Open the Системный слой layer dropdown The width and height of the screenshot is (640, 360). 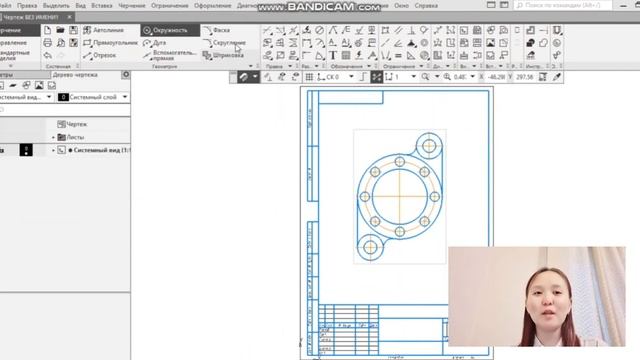click(125, 97)
